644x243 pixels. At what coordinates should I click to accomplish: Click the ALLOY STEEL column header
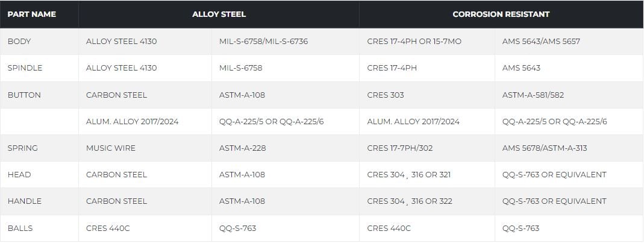[219, 14]
